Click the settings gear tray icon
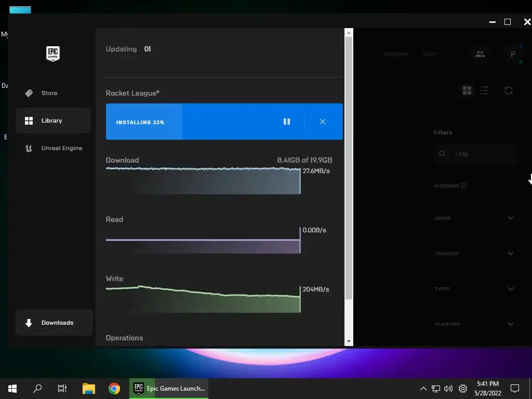 pos(463,389)
